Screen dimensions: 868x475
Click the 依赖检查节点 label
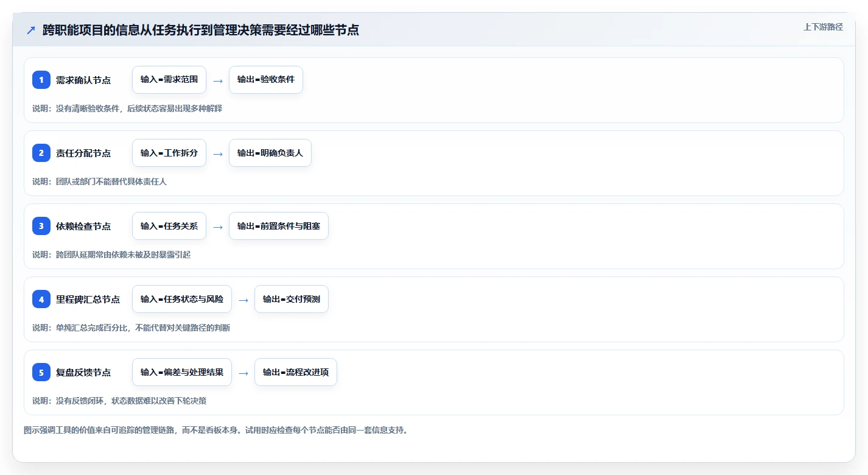83,226
